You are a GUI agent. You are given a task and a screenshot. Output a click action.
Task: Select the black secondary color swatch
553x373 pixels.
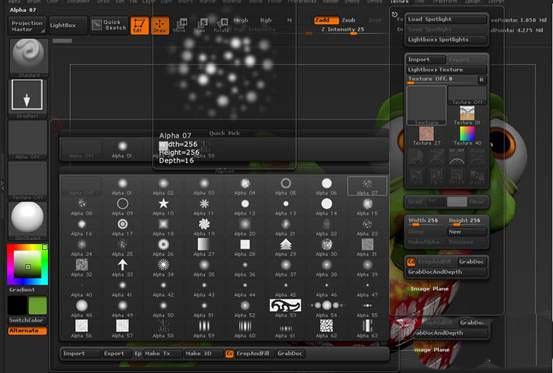click(x=17, y=305)
